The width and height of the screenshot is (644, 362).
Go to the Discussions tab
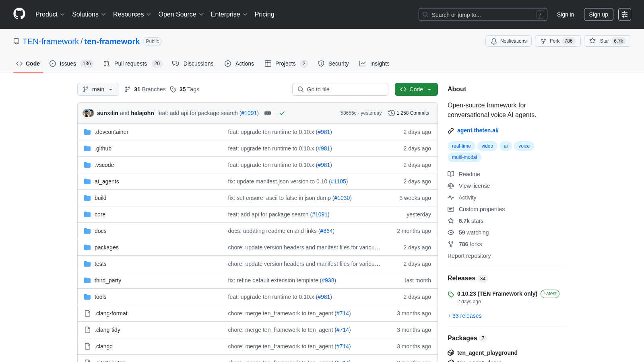click(x=193, y=64)
